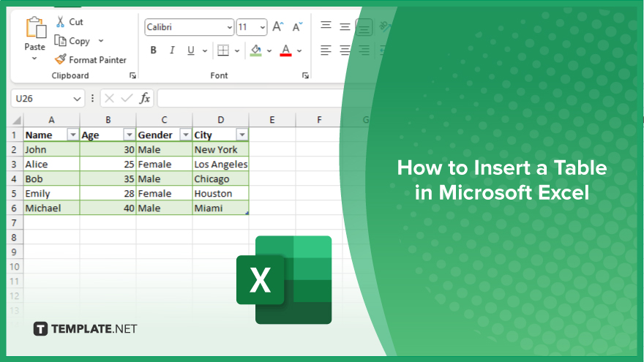Click the Center alignment icon
644x362 pixels.
click(345, 50)
